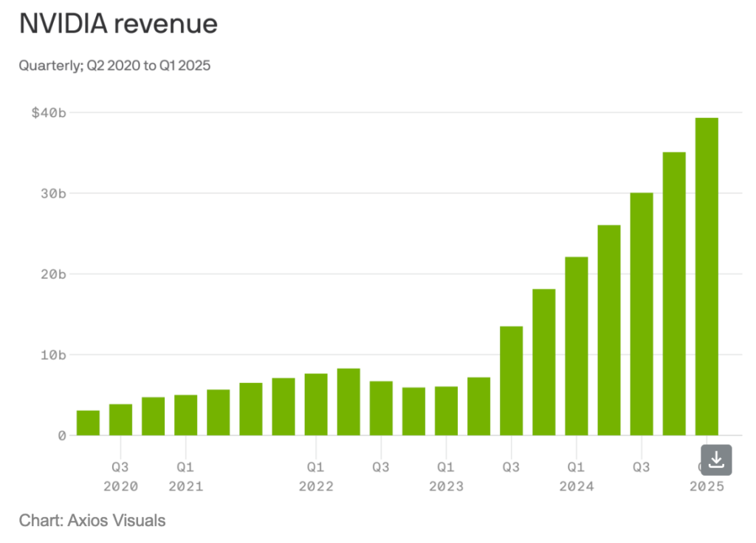
Task: Select the 20b y-axis label
Action: [x=52, y=274]
